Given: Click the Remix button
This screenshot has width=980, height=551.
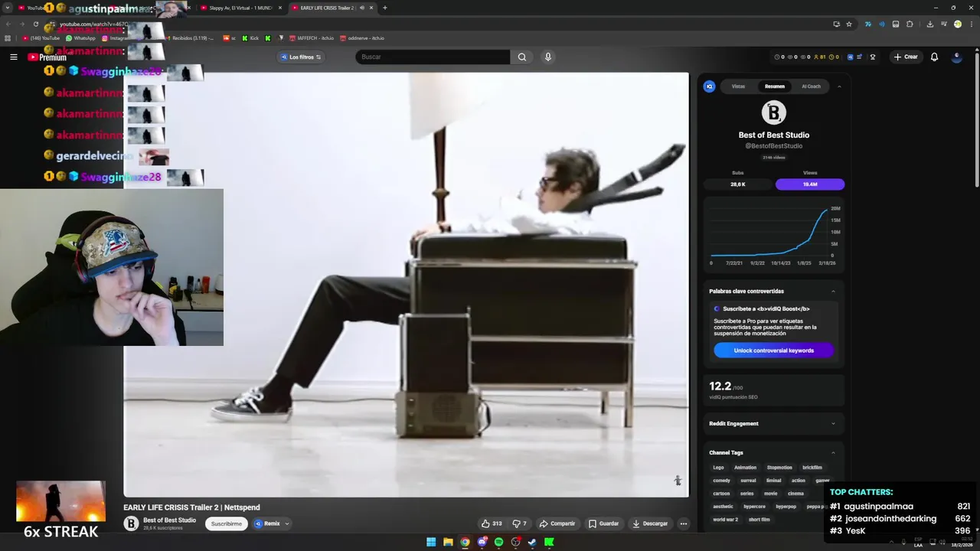Looking at the screenshot, I should 267,523.
